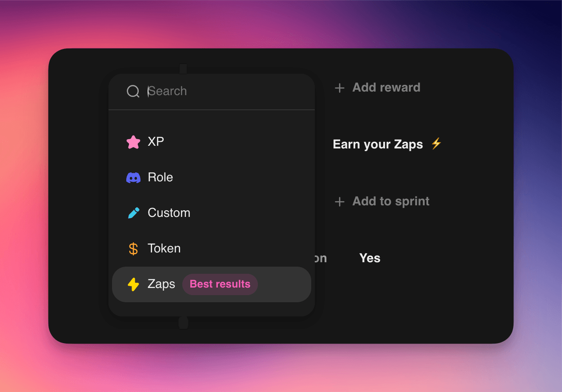The height and width of the screenshot is (392, 562).
Task: Click the plus icon beside Add to sprint
Action: 340,202
